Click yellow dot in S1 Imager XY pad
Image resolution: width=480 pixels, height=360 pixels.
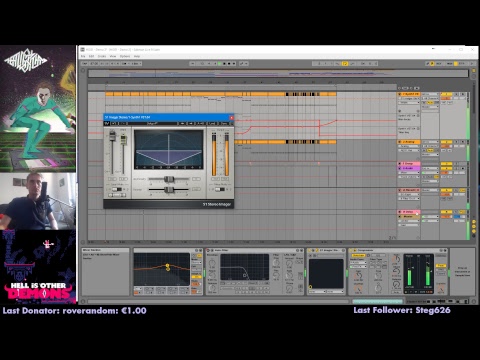click(x=311, y=287)
